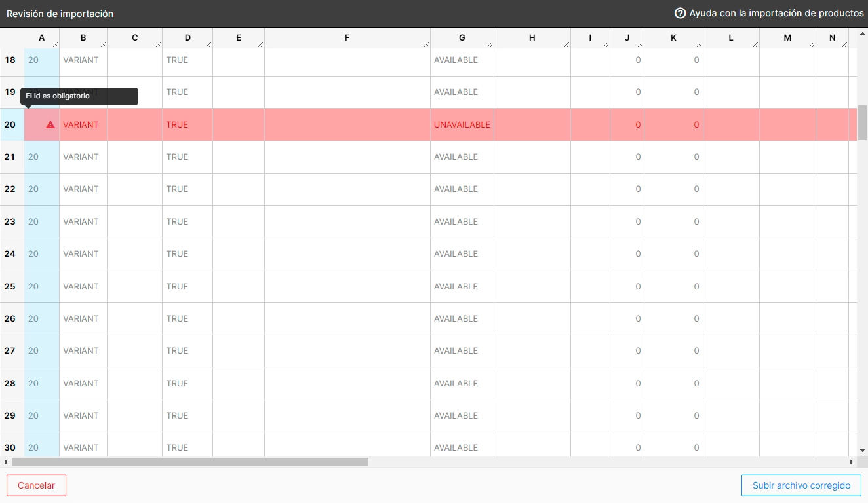Select column H header

click(x=532, y=38)
